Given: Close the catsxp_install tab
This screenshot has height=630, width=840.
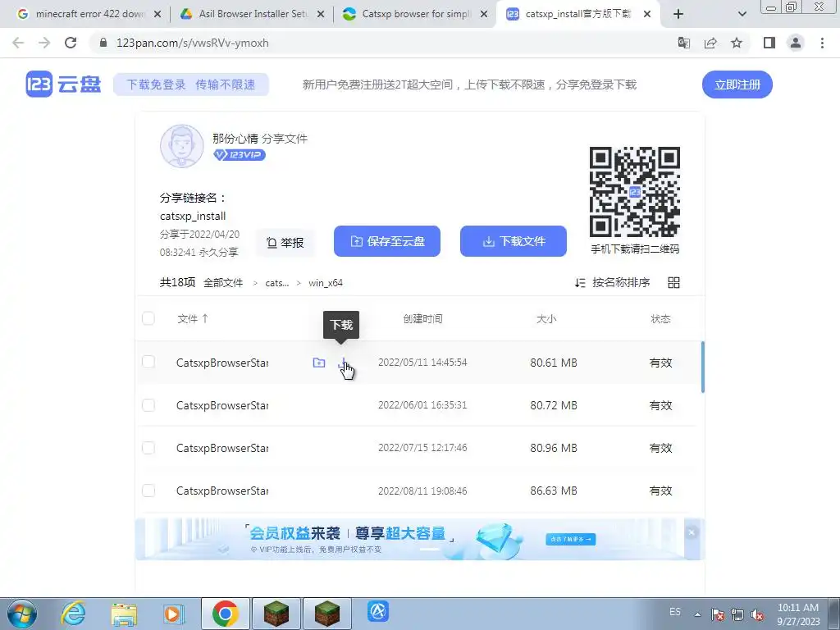Looking at the screenshot, I should click(x=646, y=15).
